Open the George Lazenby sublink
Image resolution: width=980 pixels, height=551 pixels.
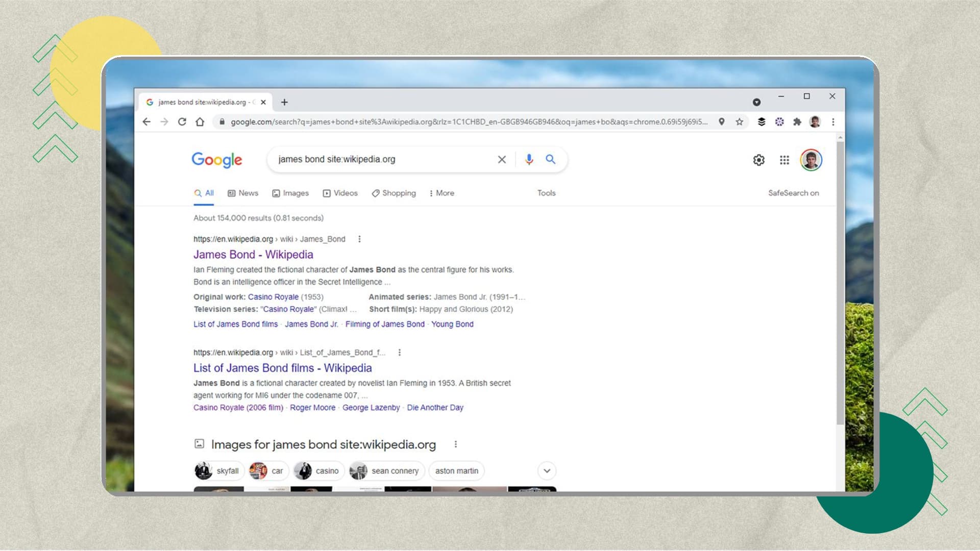coord(371,408)
